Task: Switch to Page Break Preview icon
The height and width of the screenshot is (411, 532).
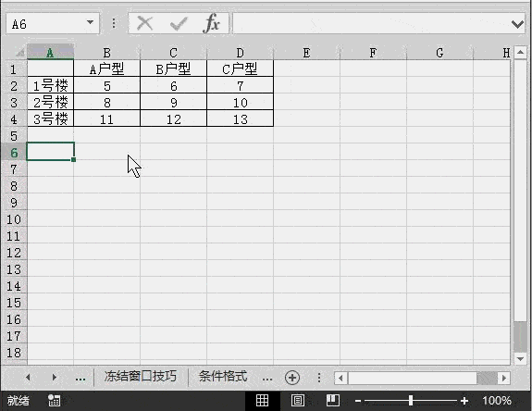Action: pyautogui.click(x=333, y=401)
